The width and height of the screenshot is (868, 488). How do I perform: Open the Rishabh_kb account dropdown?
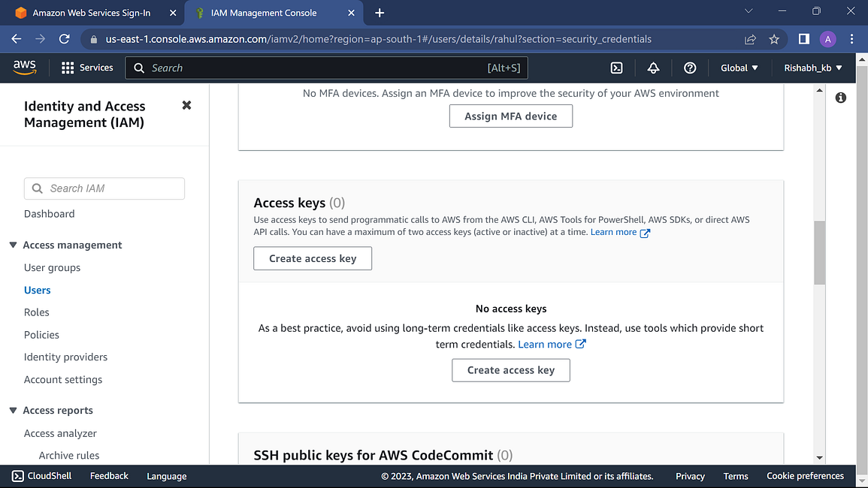click(x=812, y=68)
